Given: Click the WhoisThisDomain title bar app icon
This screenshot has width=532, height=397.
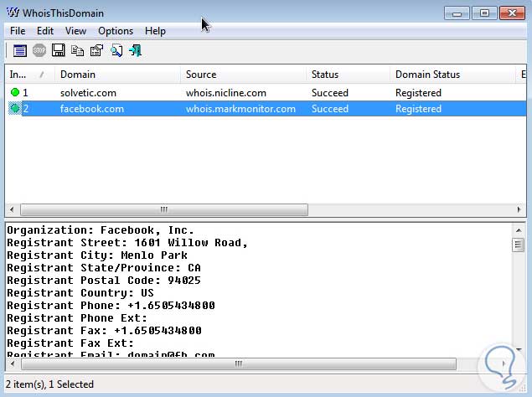Looking at the screenshot, I should 13,13.
